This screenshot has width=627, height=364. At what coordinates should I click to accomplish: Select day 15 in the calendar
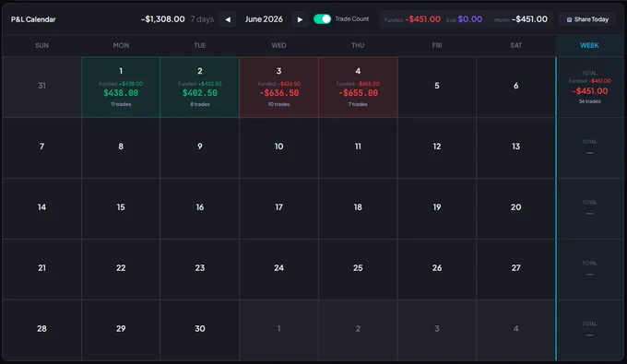point(121,207)
